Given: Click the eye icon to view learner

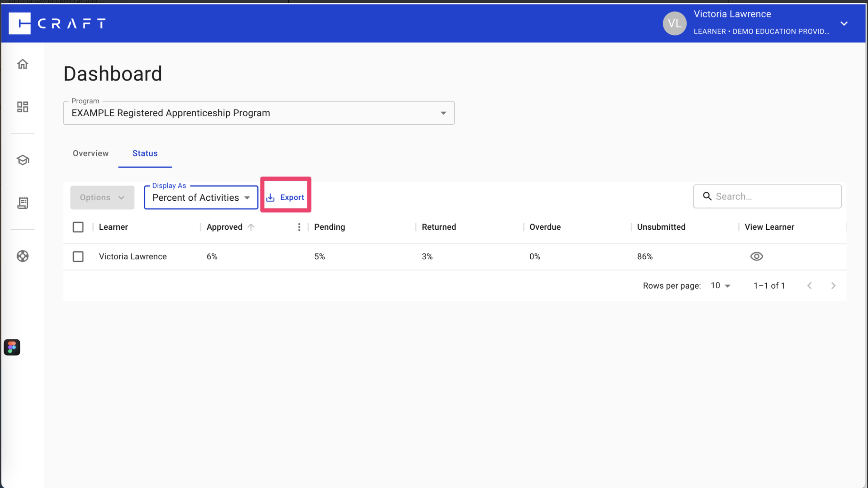Looking at the screenshot, I should [756, 256].
